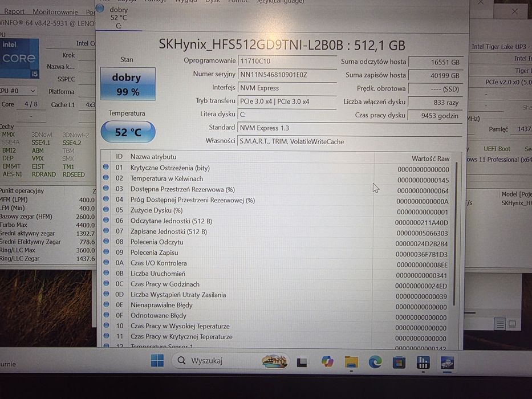Click the search highlight picture in Wyszukaj box
The height and width of the screenshot is (399, 532).
(274, 361)
